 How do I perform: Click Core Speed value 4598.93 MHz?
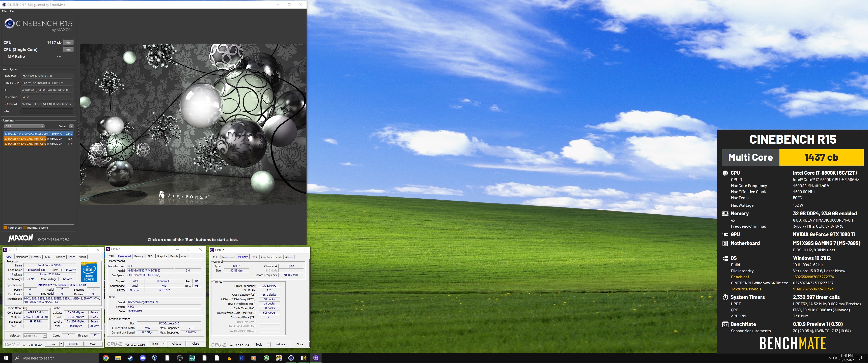(x=36, y=313)
